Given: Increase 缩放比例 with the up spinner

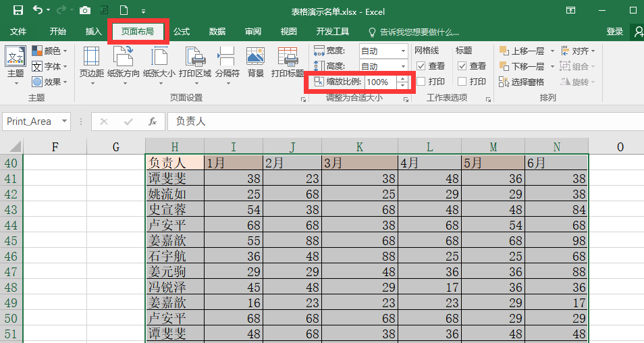Looking at the screenshot, I should pyautogui.click(x=402, y=78).
